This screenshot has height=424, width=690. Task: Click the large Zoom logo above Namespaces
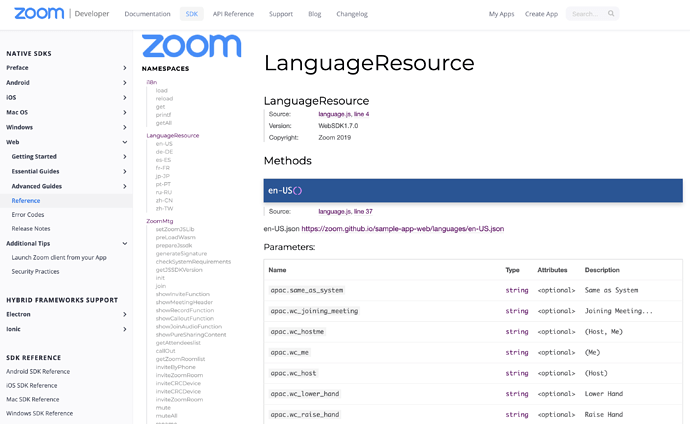[191, 46]
